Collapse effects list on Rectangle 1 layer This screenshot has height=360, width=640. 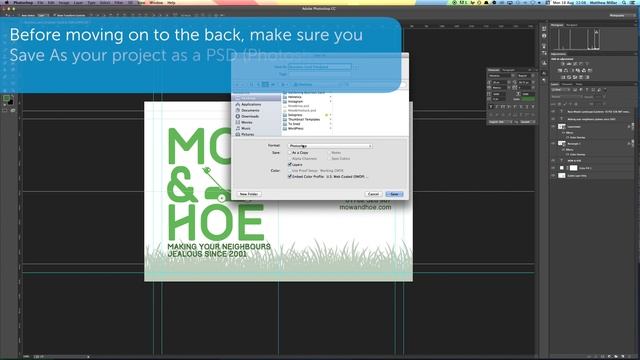(633, 143)
